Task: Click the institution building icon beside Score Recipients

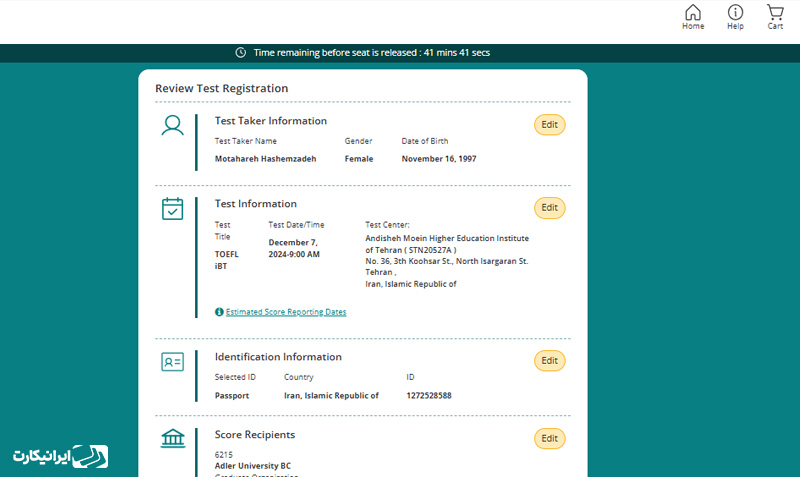Action: [173, 438]
